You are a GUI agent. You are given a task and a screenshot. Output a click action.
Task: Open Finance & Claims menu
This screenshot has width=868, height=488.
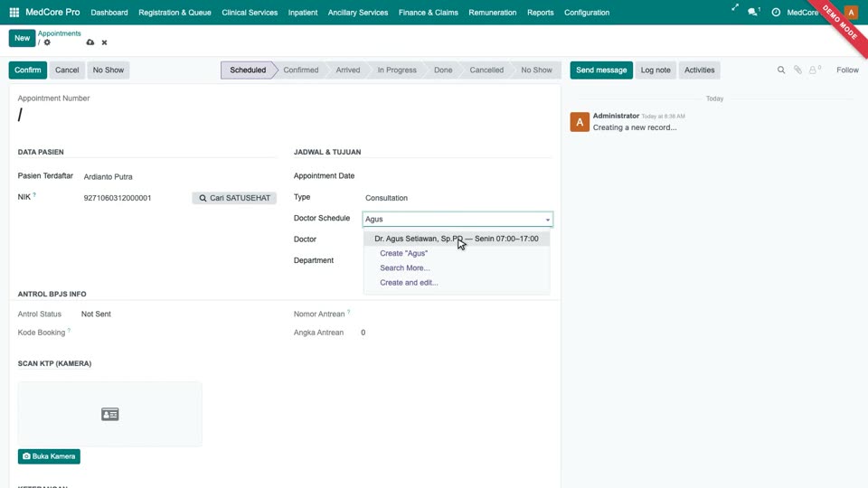click(428, 12)
